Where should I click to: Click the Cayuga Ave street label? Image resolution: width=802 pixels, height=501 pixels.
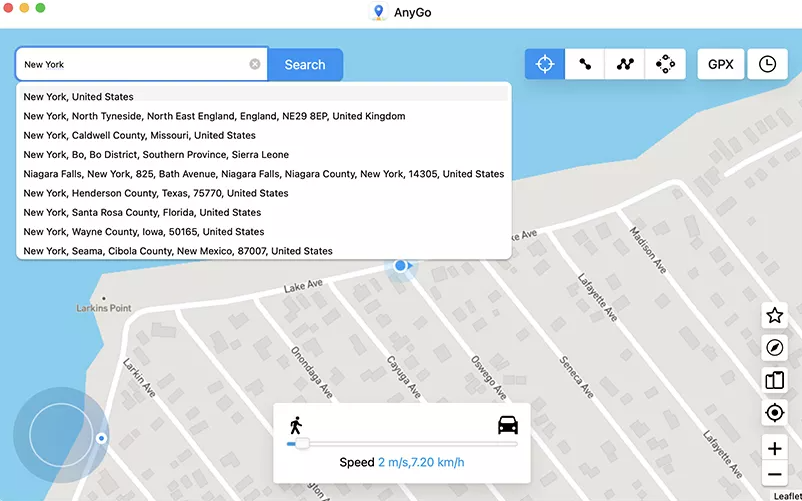pyautogui.click(x=404, y=377)
